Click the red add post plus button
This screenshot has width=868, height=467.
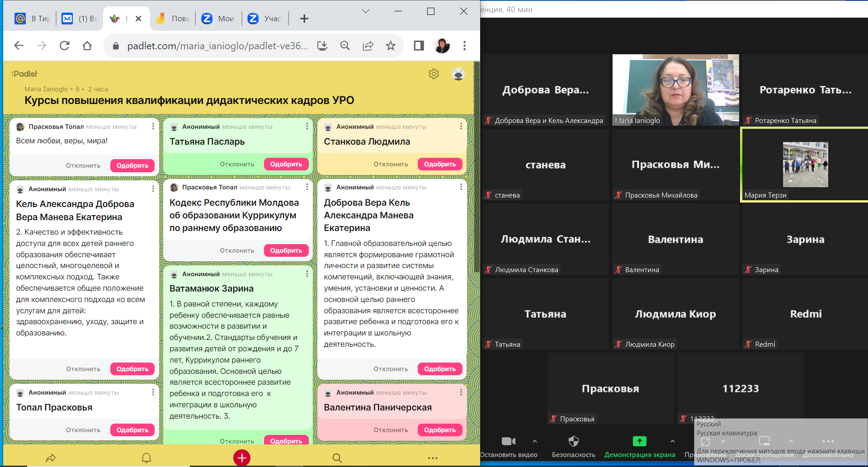pyautogui.click(x=242, y=458)
